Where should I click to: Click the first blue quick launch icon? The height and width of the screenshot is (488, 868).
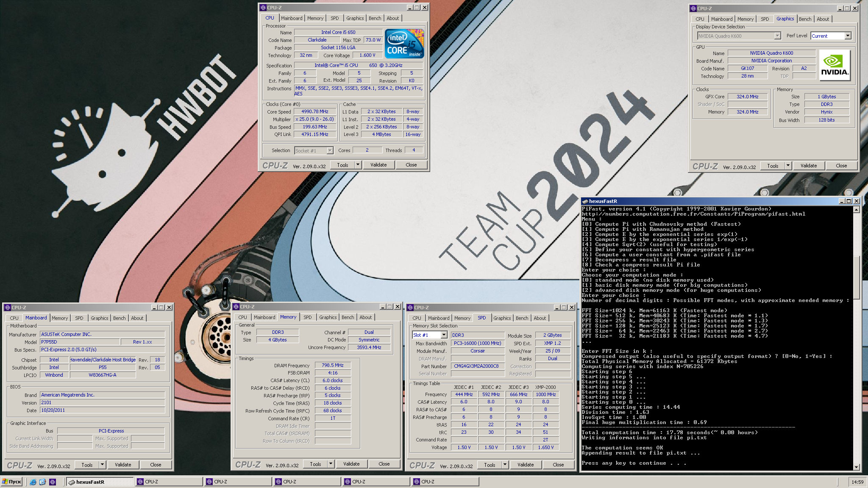tap(33, 482)
